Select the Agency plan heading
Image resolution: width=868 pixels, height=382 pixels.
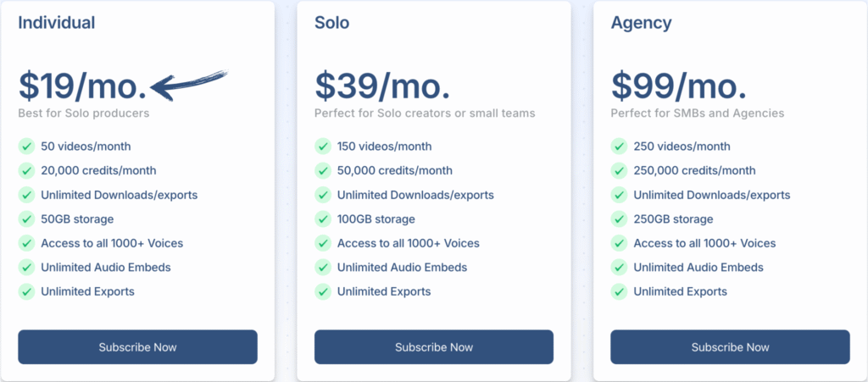[641, 23]
